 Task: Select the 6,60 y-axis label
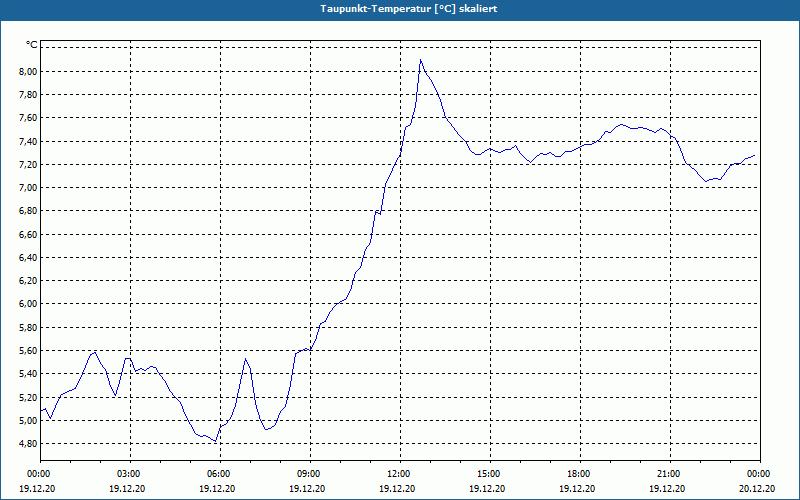[x=29, y=235]
